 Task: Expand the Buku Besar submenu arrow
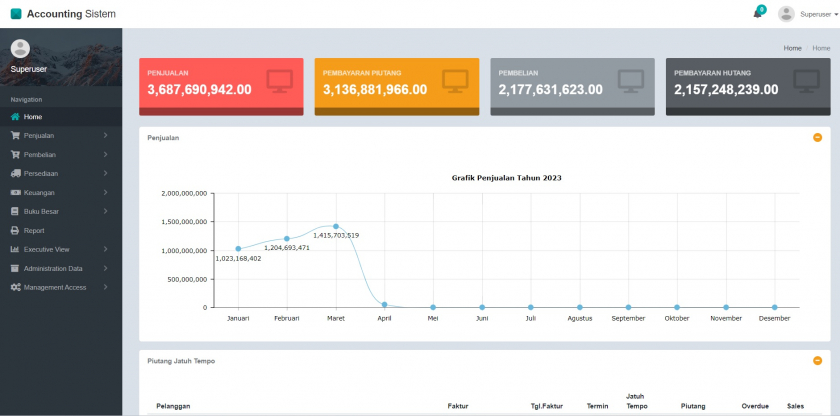click(105, 212)
